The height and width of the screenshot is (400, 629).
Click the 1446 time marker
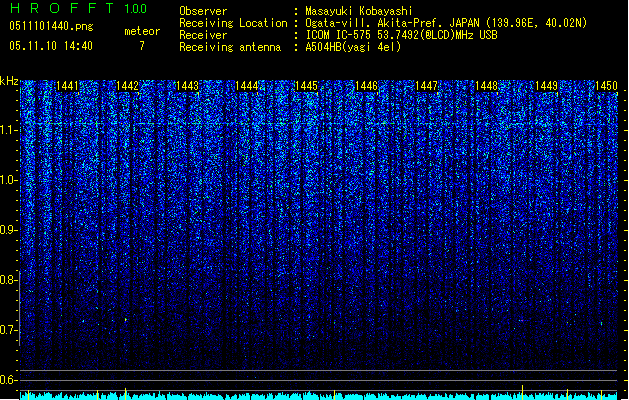(367, 86)
